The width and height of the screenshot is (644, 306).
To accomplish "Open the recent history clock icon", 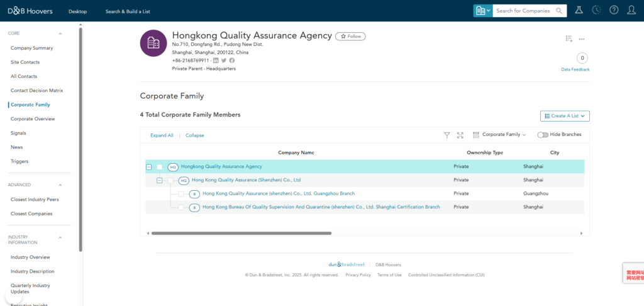I will tap(596, 11).
